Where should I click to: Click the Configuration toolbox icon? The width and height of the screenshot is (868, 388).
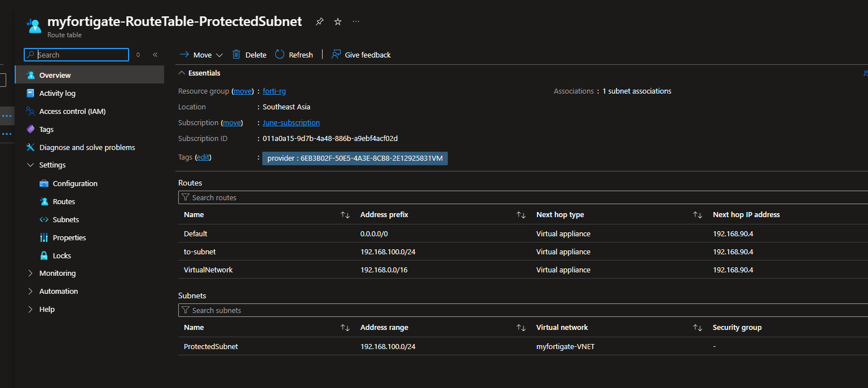44,183
